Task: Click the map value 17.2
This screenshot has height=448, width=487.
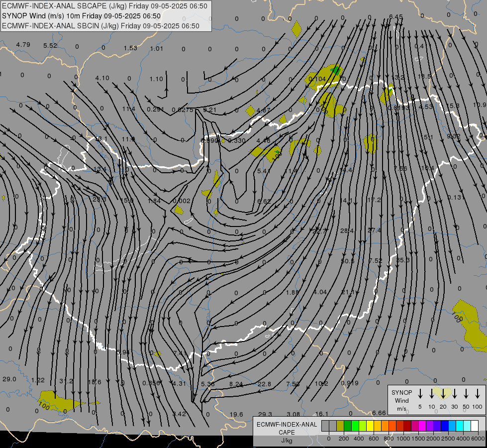Action: coord(374,200)
